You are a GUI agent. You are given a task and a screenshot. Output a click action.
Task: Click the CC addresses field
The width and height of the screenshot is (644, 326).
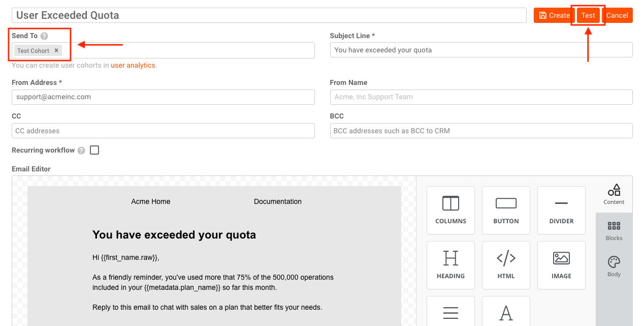point(163,131)
